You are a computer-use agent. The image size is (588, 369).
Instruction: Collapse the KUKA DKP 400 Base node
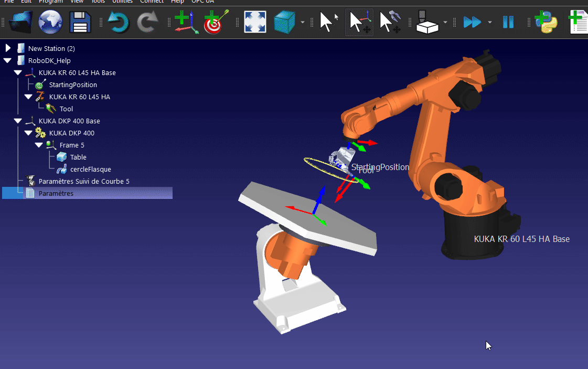click(18, 121)
